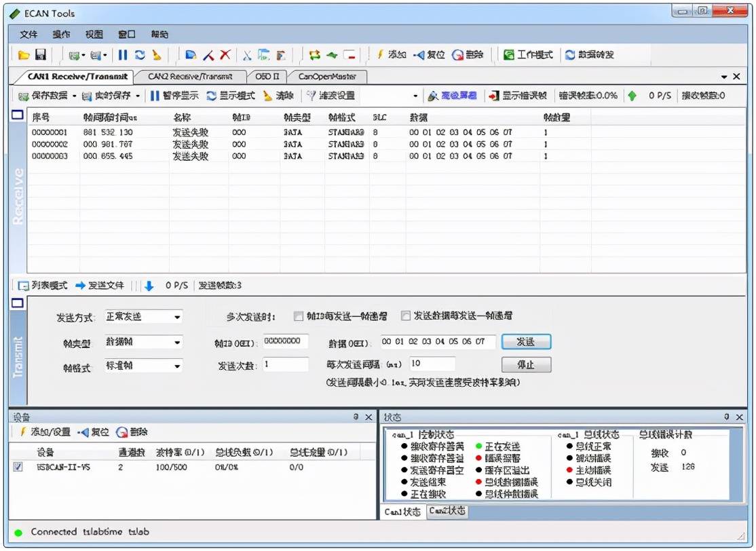This screenshot has height=551, width=756.
Task: Click the blue pause icon in the main toolbar
Action: click(x=123, y=55)
